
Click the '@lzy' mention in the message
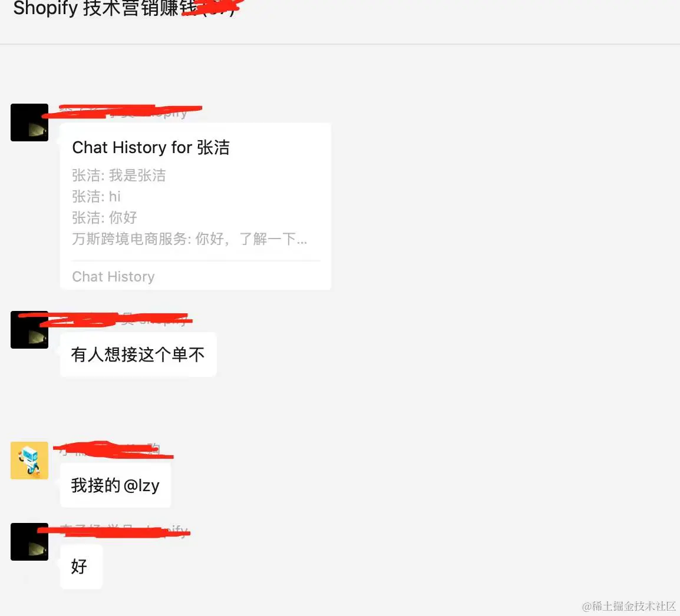pyautogui.click(x=141, y=485)
